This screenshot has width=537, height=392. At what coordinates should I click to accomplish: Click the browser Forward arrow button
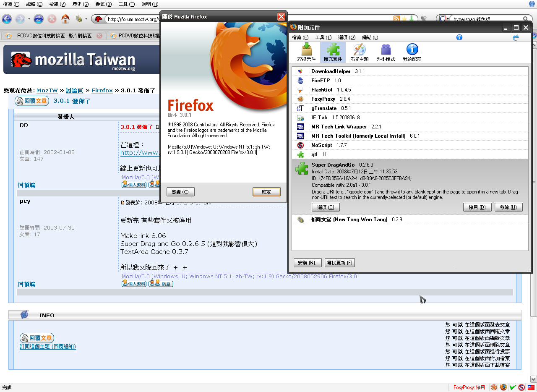click(20, 19)
